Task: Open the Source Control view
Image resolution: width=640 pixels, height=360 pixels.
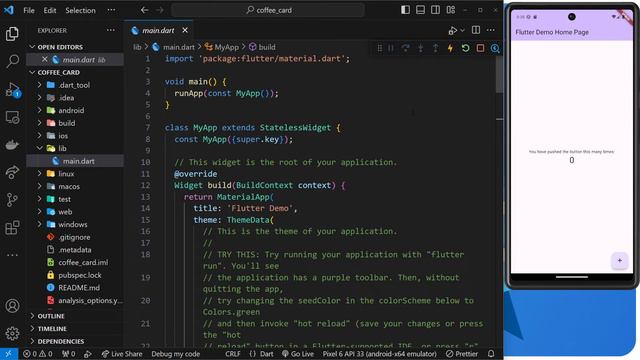Action: [12, 200]
